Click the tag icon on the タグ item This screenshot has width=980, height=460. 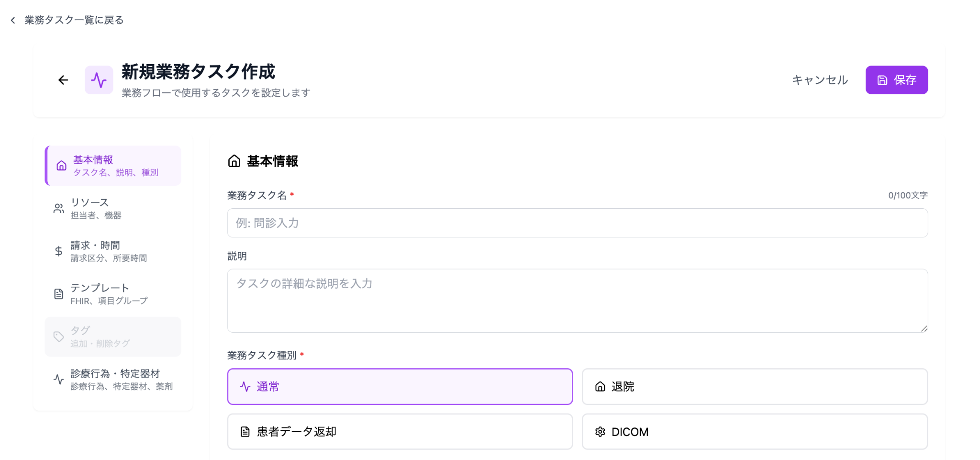click(x=58, y=336)
